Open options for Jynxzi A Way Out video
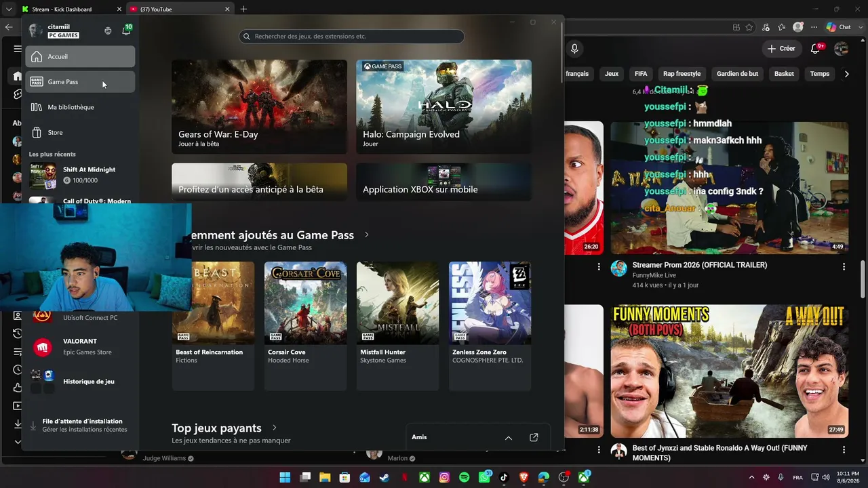The image size is (868, 488). click(x=844, y=449)
